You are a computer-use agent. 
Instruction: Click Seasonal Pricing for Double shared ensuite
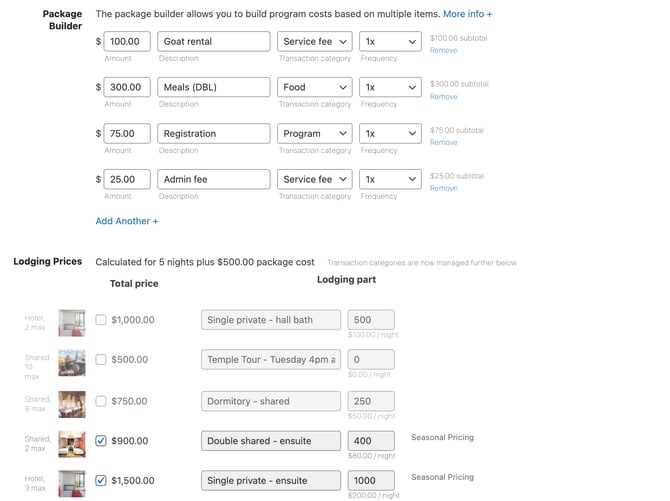(442, 437)
